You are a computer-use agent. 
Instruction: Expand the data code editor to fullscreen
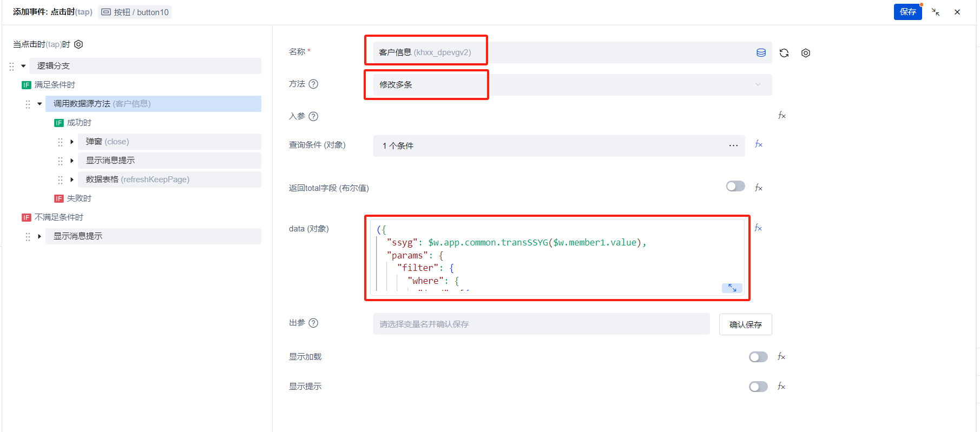point(732,288)
